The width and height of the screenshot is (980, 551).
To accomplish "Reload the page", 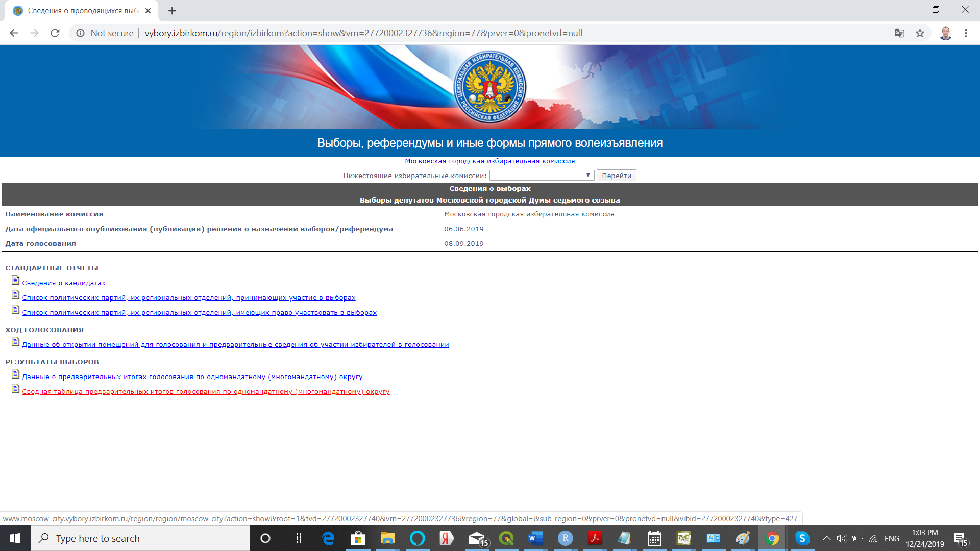I will pyautogui.click(x=55, y=33).
